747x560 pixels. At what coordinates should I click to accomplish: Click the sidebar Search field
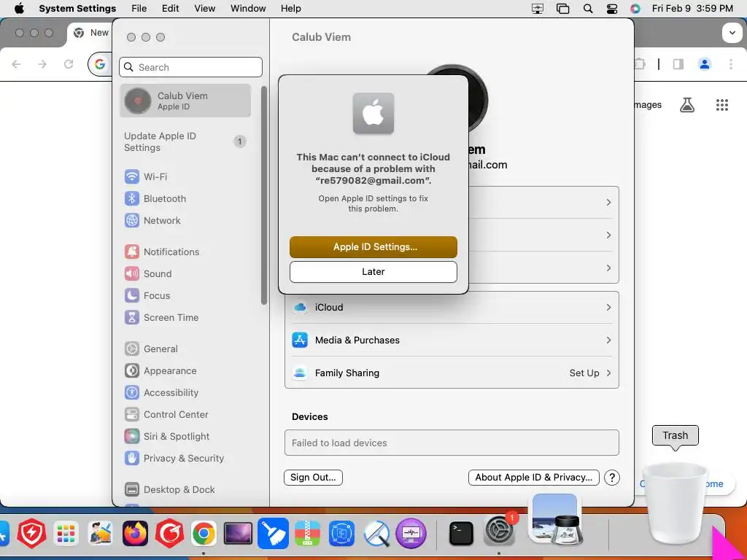[x=190, y=67]
